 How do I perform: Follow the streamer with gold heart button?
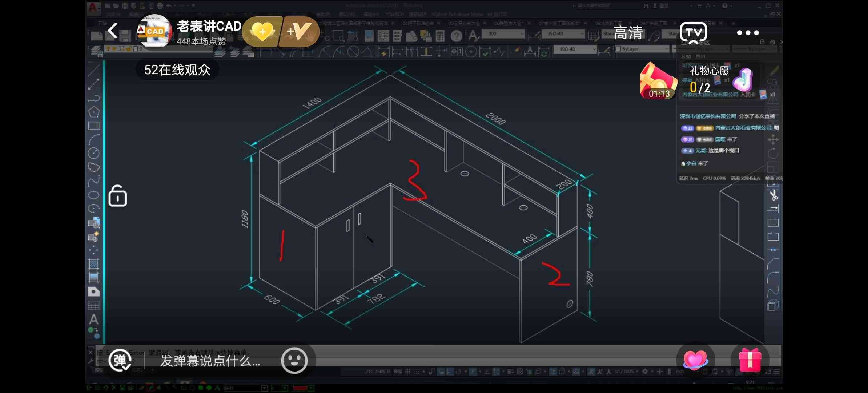(x=262, y=31)
